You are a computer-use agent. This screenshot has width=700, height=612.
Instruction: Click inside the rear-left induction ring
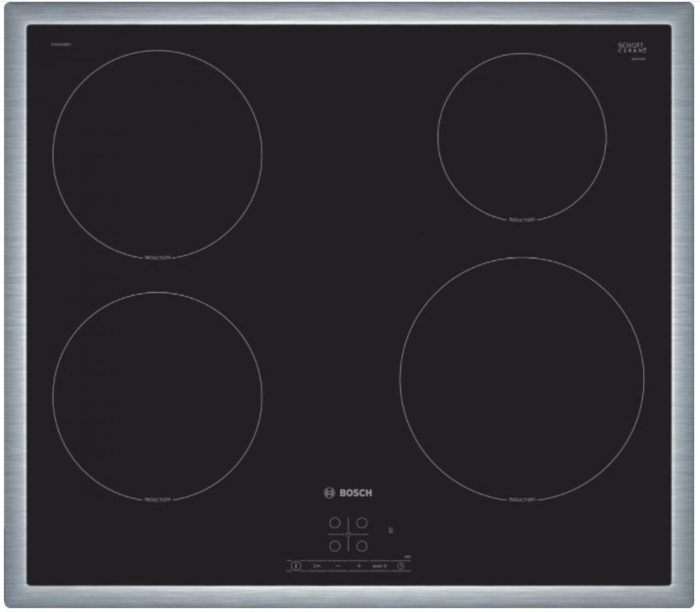click(157, 154)
